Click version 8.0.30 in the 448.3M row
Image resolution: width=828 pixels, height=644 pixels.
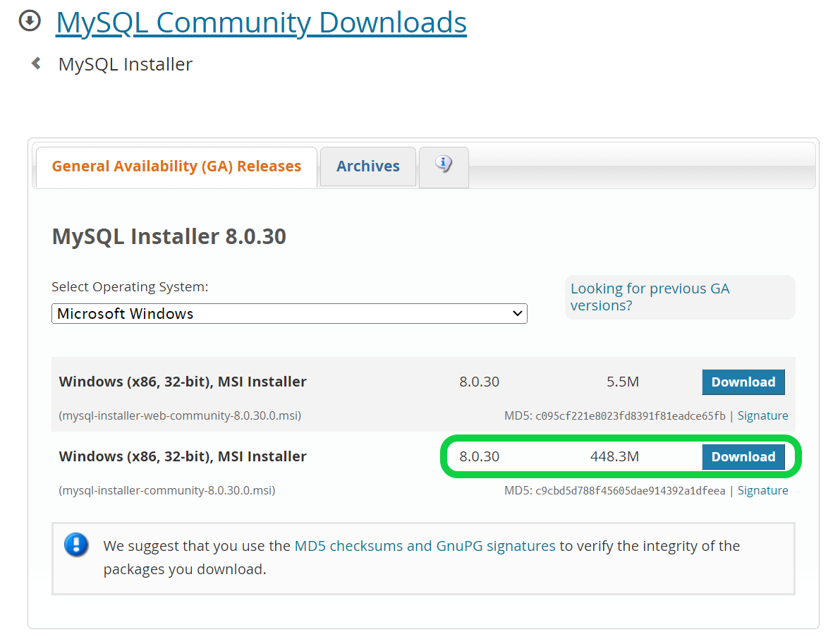click(x=479, y=457)
